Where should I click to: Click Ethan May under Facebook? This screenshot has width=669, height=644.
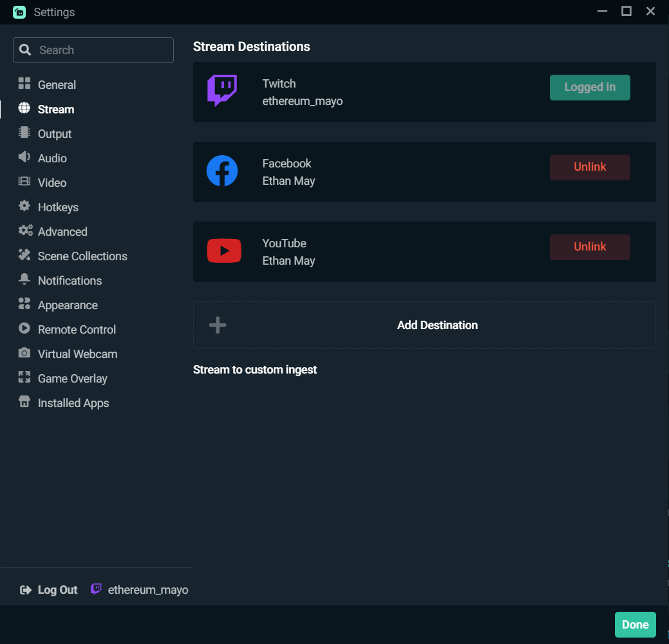[x=289, y=181]
